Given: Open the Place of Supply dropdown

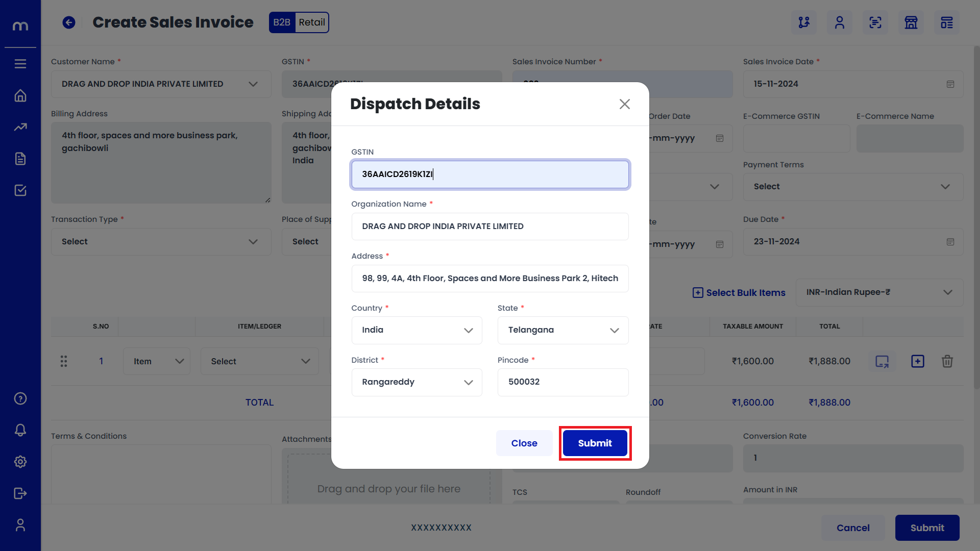Looking at the screenshot, I should (307, 242).
